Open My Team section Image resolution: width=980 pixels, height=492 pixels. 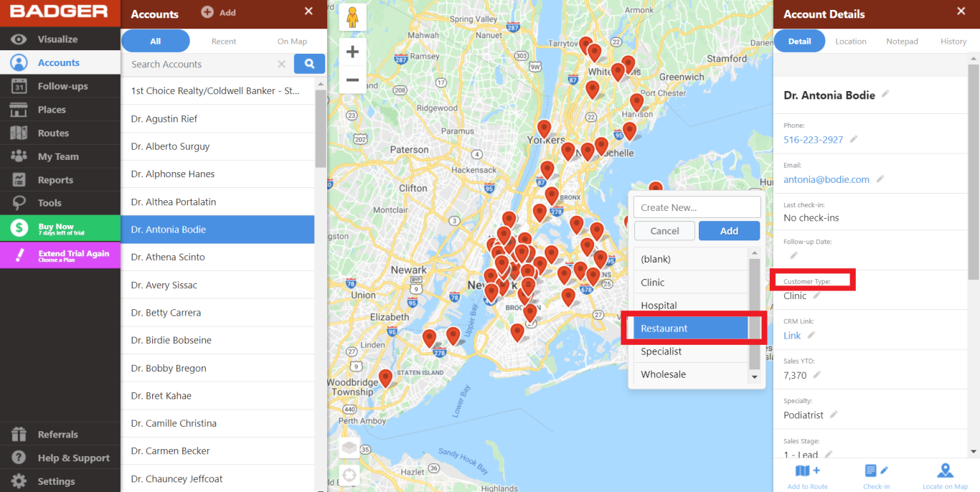point(60,156)
